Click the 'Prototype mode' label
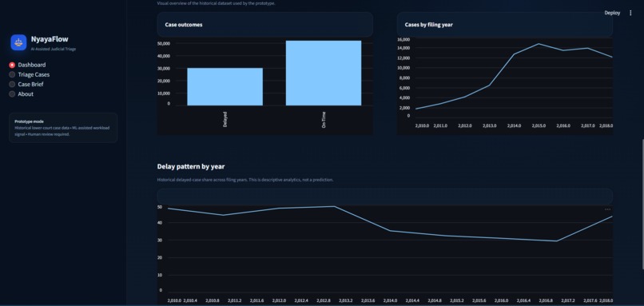This screenshot has height=306, width=644. (x=29, y=121)
